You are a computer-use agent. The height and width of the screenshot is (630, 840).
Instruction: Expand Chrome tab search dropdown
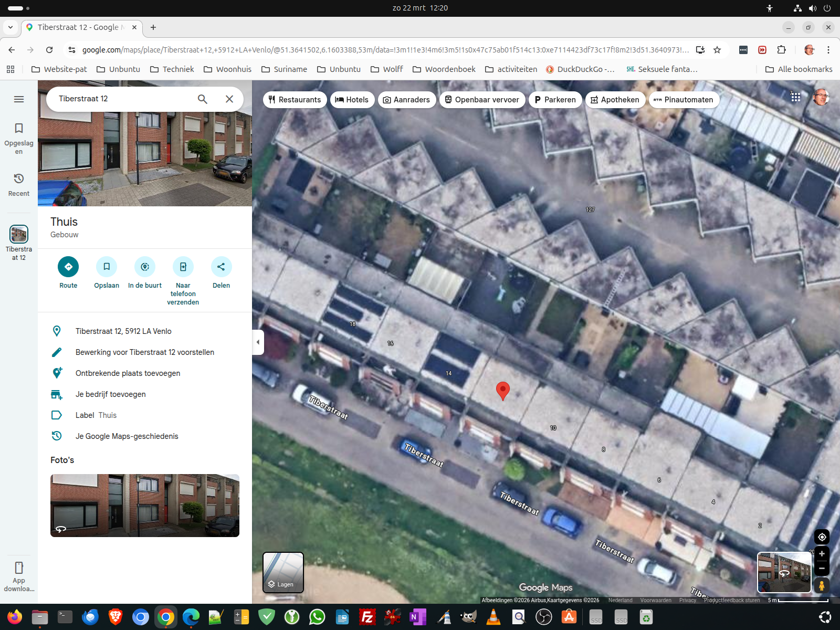tap(10, 27)
